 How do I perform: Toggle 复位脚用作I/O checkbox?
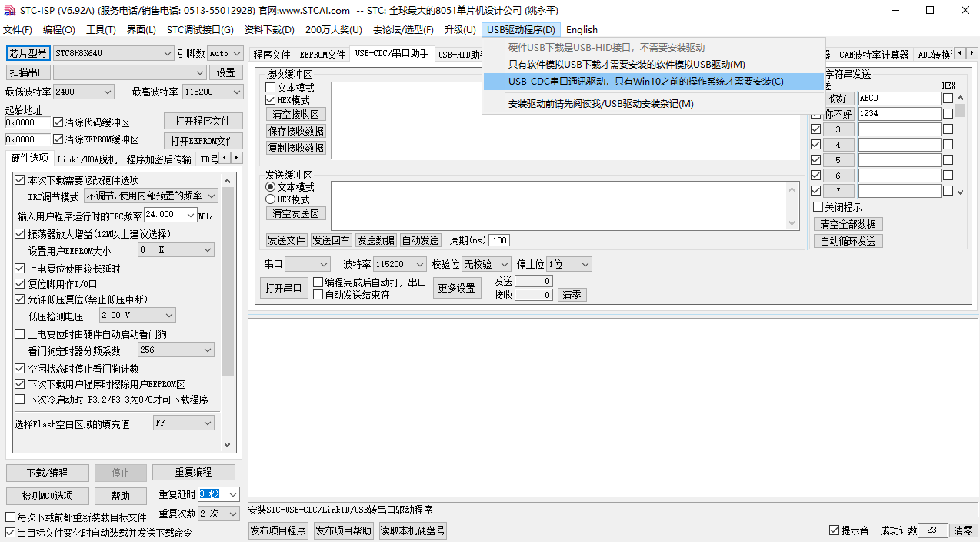(20, 284)
